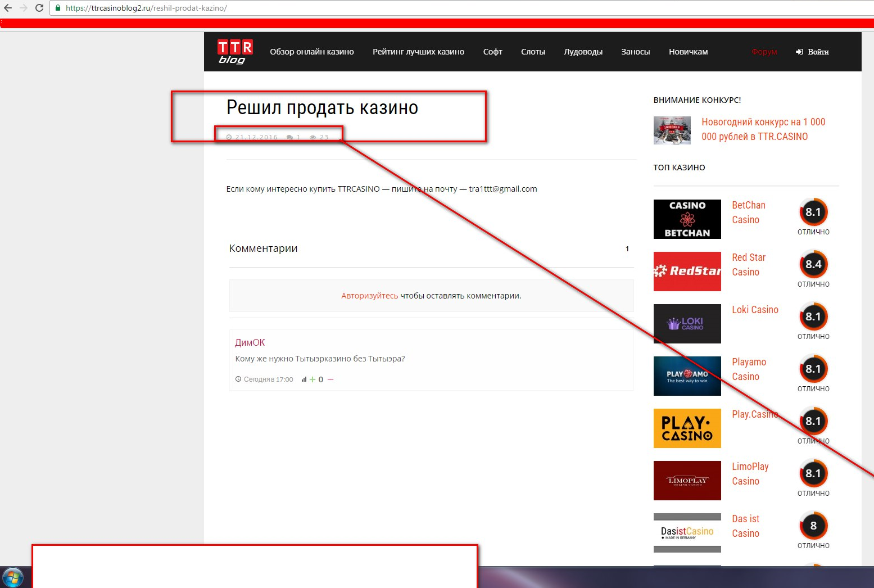Open the TTR blog logo home link

[x=235, y=52]
